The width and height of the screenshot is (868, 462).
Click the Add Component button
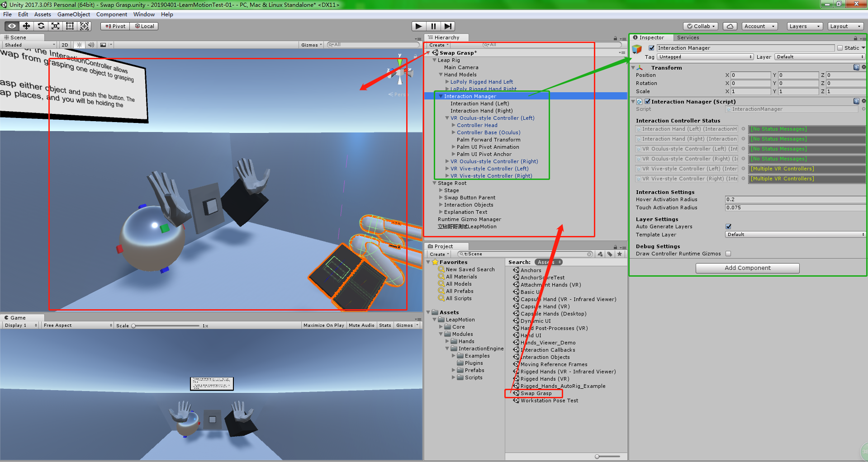click(747, 268)
